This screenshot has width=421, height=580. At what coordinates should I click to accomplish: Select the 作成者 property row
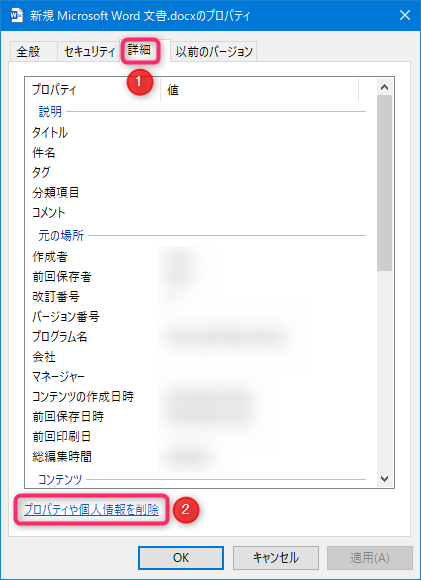coord(201,257)
